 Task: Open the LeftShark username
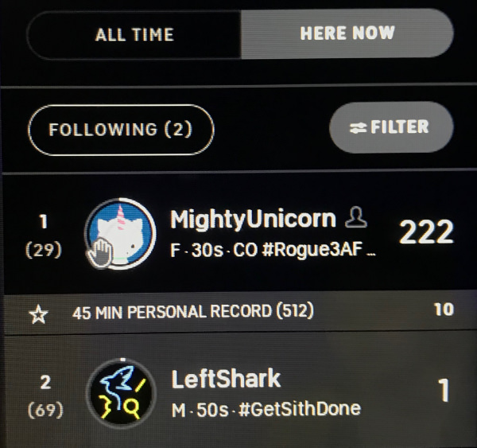click(x=226, y=379)
